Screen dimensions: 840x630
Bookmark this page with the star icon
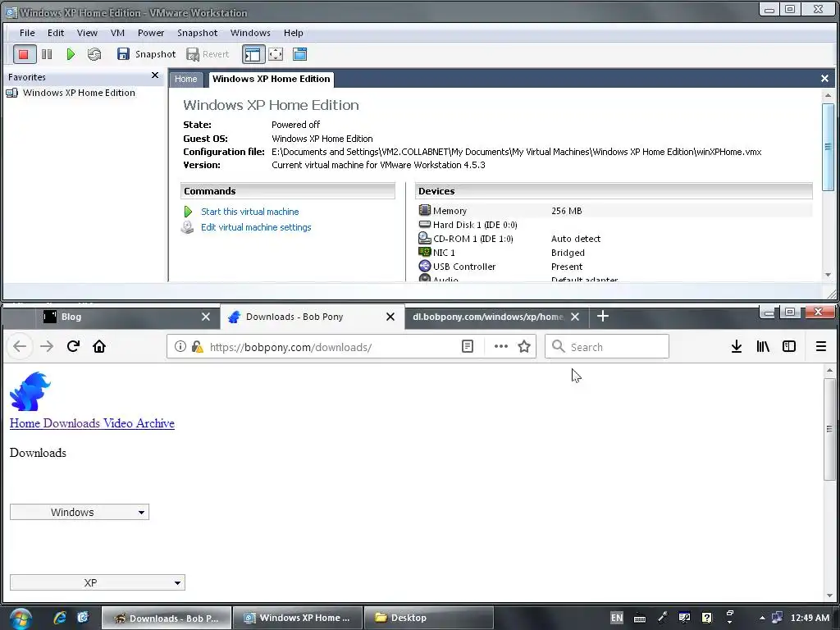click(x=524, y=347)
